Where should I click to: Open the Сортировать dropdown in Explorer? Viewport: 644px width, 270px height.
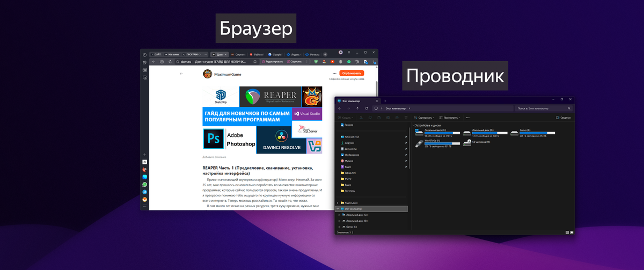pos(424,118)
